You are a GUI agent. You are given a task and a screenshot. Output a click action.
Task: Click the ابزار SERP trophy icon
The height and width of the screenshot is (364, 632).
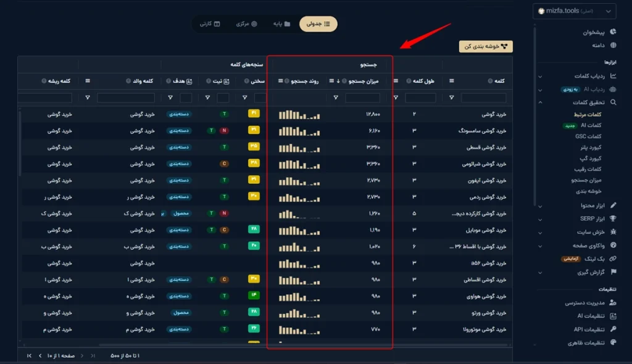pyautogui.click(x=613, y=218)
